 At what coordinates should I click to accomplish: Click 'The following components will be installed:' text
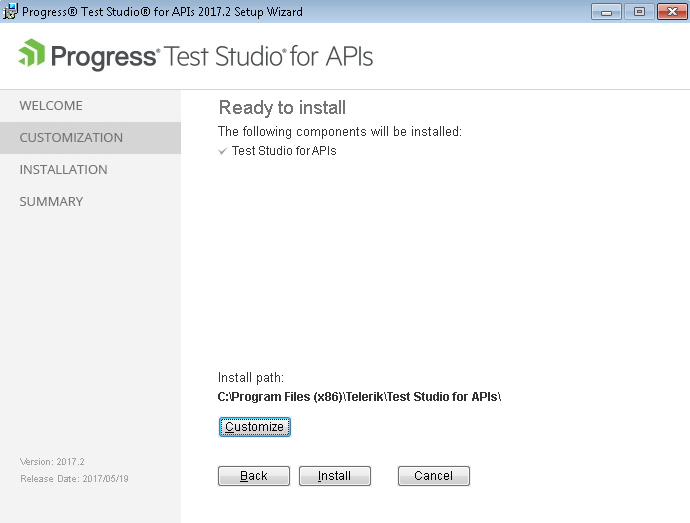click(x=340, y=132)
